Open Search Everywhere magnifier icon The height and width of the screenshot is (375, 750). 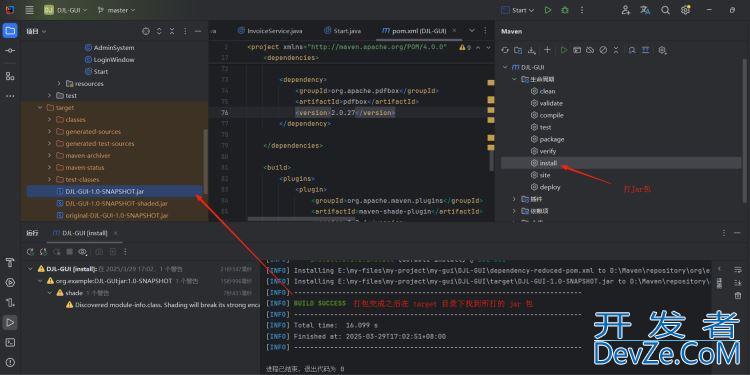tap(665, 10)
